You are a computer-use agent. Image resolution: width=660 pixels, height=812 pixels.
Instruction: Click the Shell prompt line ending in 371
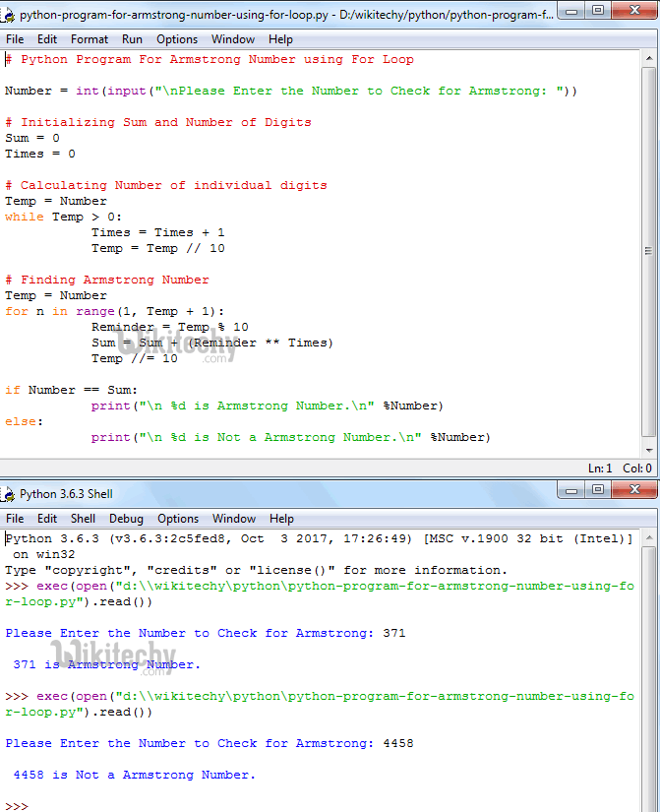pos(205,633)
